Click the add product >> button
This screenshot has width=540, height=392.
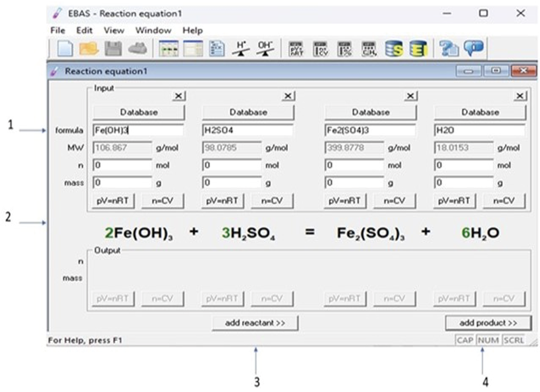tap(488, 323)
